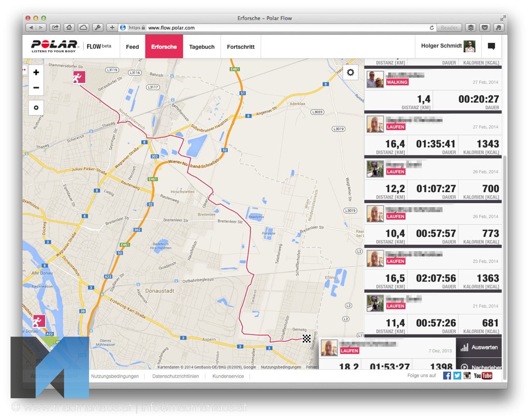Viewport: 530px width, 420px height.
Task: Click the address bar URL field
Action: [277, 28]
